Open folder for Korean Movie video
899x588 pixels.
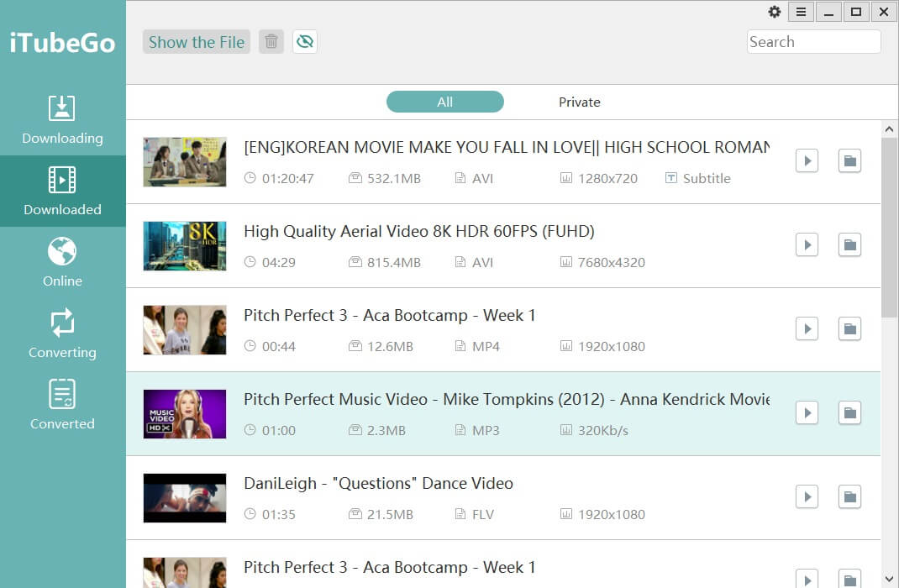(849, 161)
